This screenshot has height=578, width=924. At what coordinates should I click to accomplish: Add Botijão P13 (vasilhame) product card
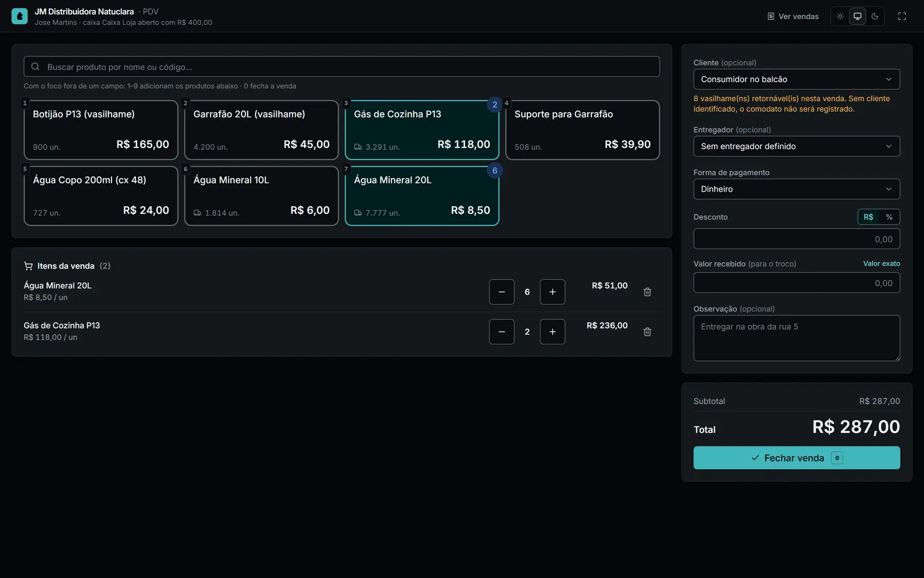point(101,130)
